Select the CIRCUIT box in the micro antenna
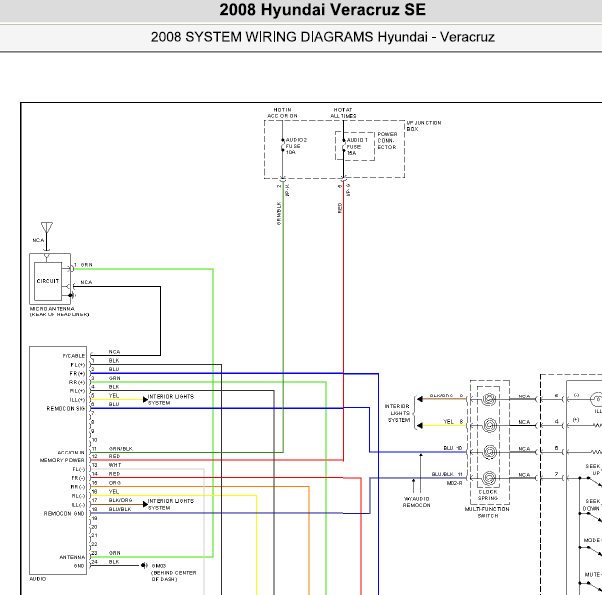Image resolution: width=602 pixels, height=595 pixels. coord(48,281)
